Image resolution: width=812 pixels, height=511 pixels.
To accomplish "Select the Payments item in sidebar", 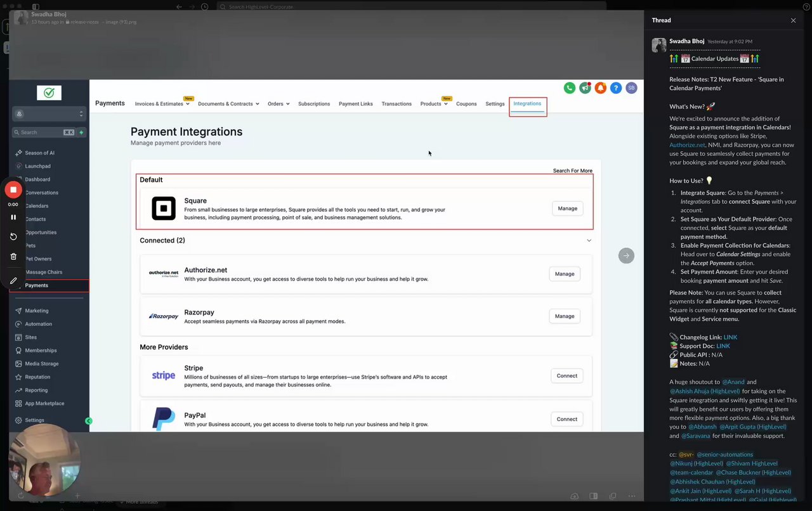I will [x=49, y=286].
